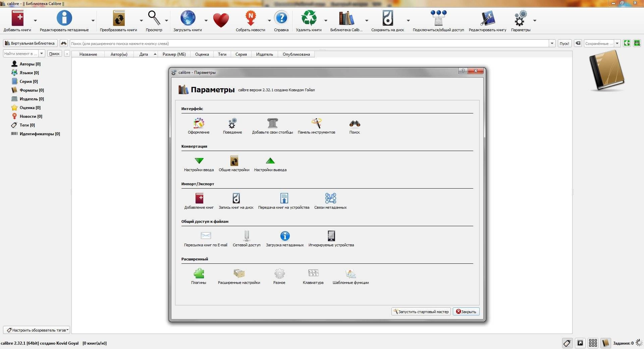
Task: Open Настроить обозреватель тэгов dropdown
Action: click(37, 330)
